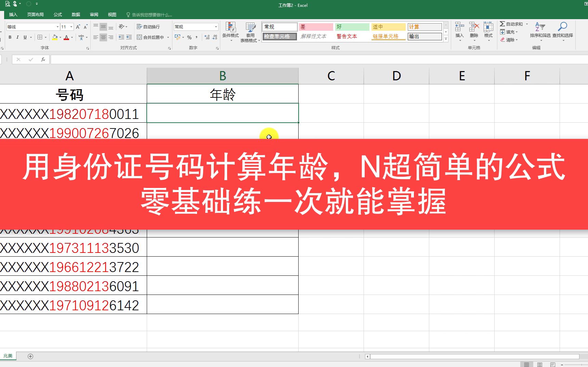Open Find and Select (查找和选择)
Viewport: 588px width, 367px height.
point(562,32)
